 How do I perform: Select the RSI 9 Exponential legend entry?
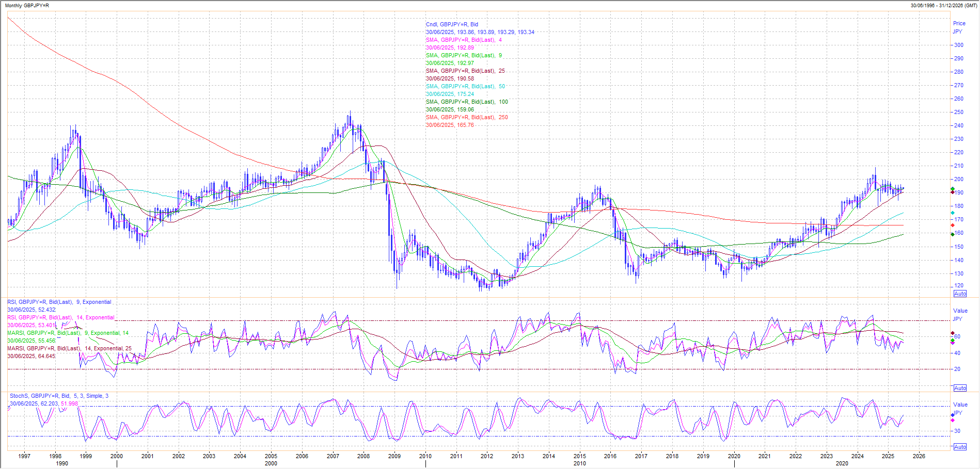click(59, 302)
